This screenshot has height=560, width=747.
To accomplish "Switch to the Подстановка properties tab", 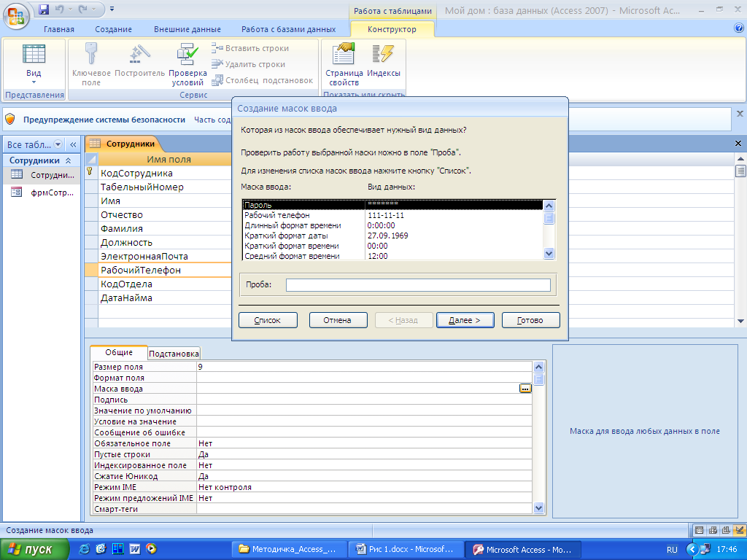I will 174,354.
